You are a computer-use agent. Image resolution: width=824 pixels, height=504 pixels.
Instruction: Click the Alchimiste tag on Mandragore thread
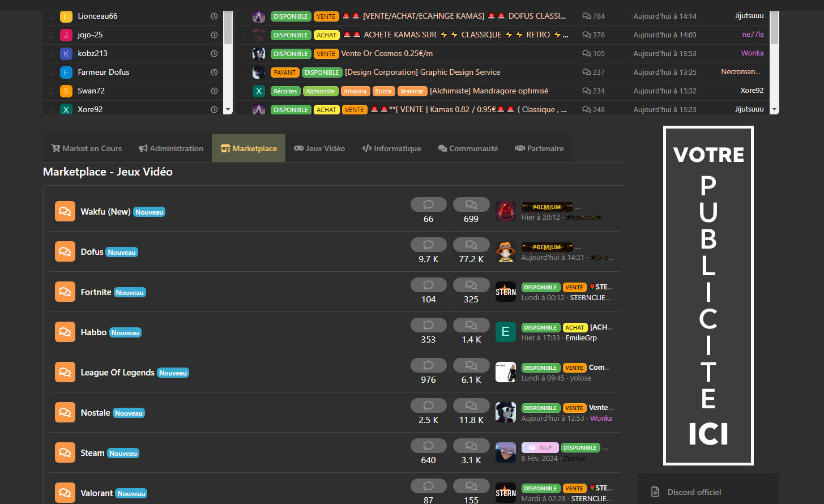[x=320, y=91]
